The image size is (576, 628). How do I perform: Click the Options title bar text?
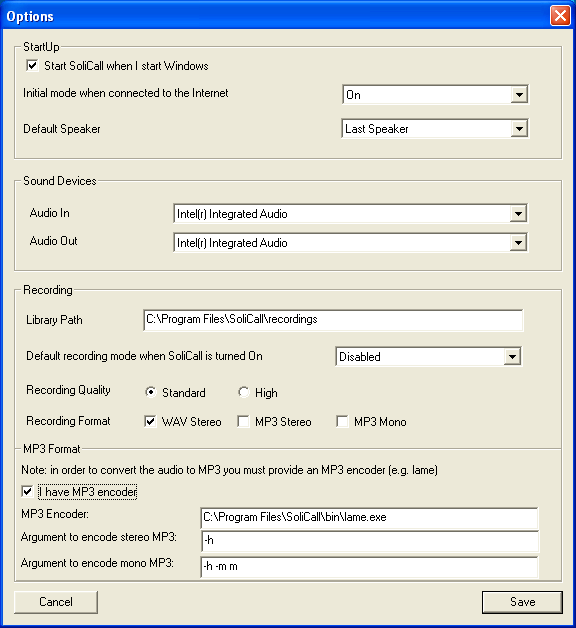pyautogui.click(x=30, y=16)
